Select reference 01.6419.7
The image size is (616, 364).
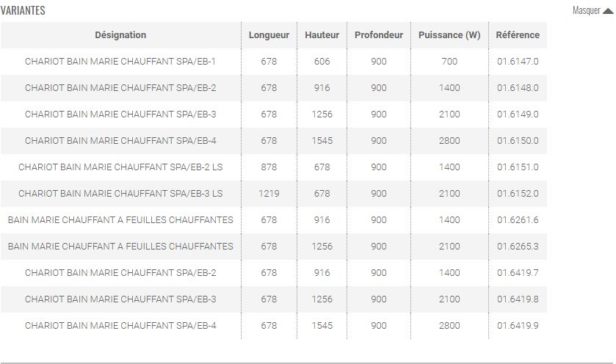tap(518, 273)
